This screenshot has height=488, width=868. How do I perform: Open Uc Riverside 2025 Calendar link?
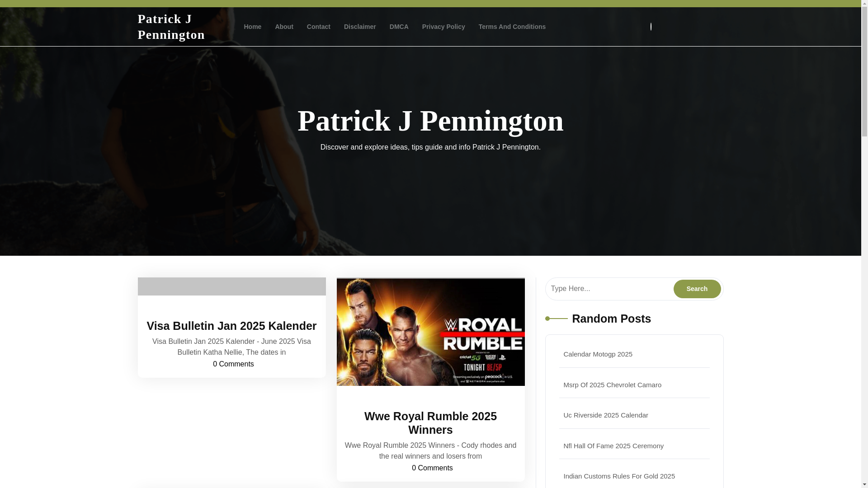pyautogui.click(x=605, y=415)
